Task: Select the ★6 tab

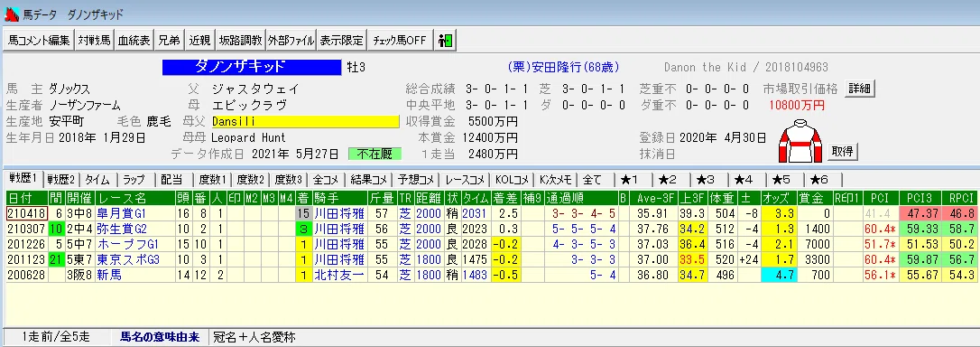Action: (x=820, y=180)
